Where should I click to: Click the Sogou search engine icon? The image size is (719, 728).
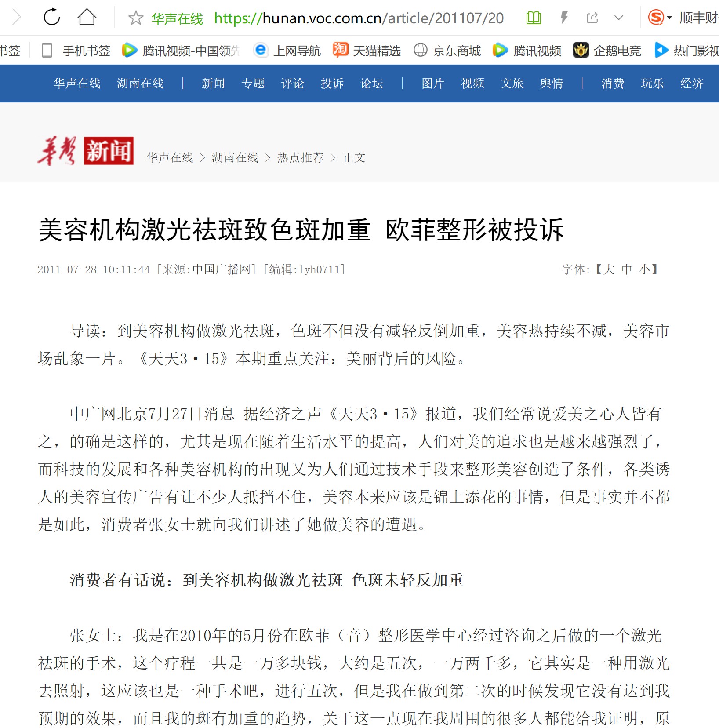point(656,18)
